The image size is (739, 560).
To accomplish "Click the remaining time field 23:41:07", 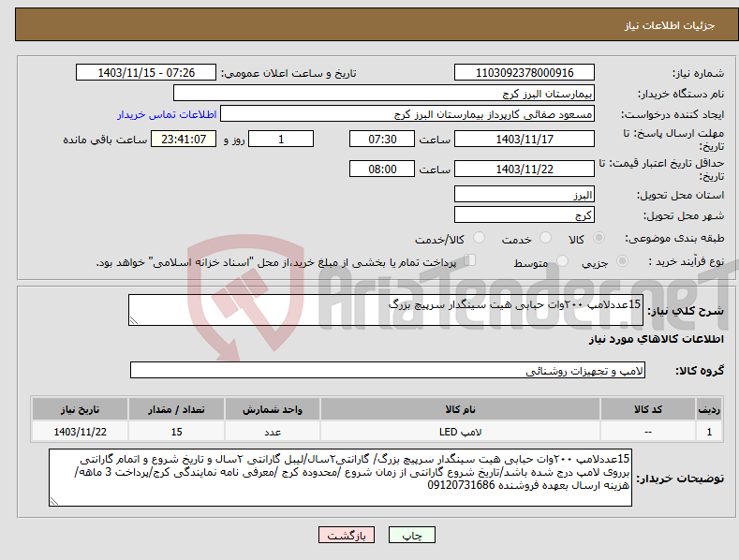I will 184,139.
